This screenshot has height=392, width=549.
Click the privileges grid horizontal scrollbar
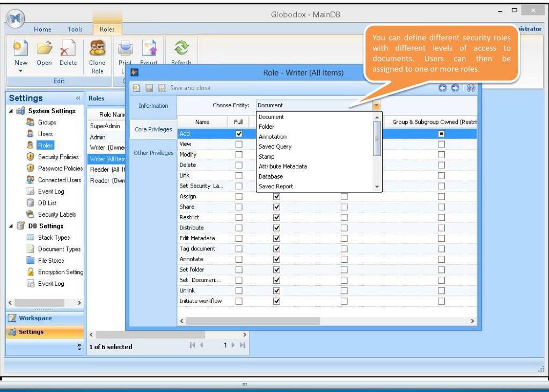pos(253,321)
